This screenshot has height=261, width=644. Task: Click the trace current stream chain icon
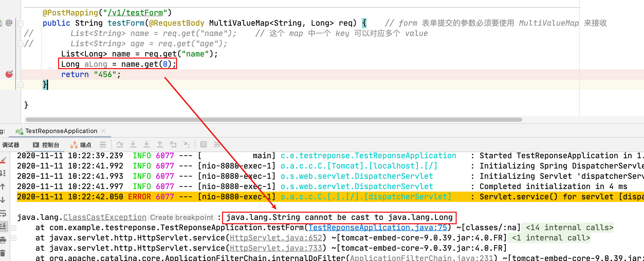217,144
